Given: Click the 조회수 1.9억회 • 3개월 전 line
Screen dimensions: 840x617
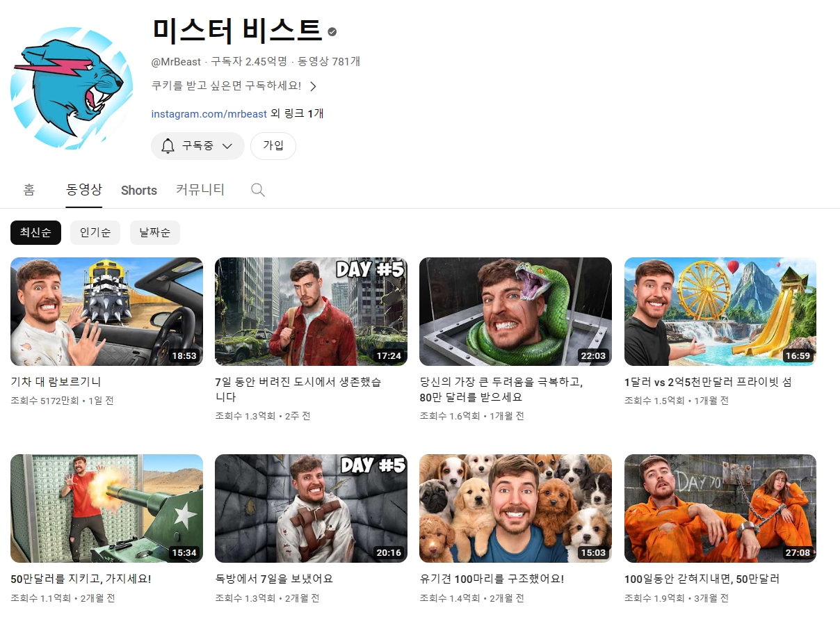Looking at the screenshot, I should (677, 598).
